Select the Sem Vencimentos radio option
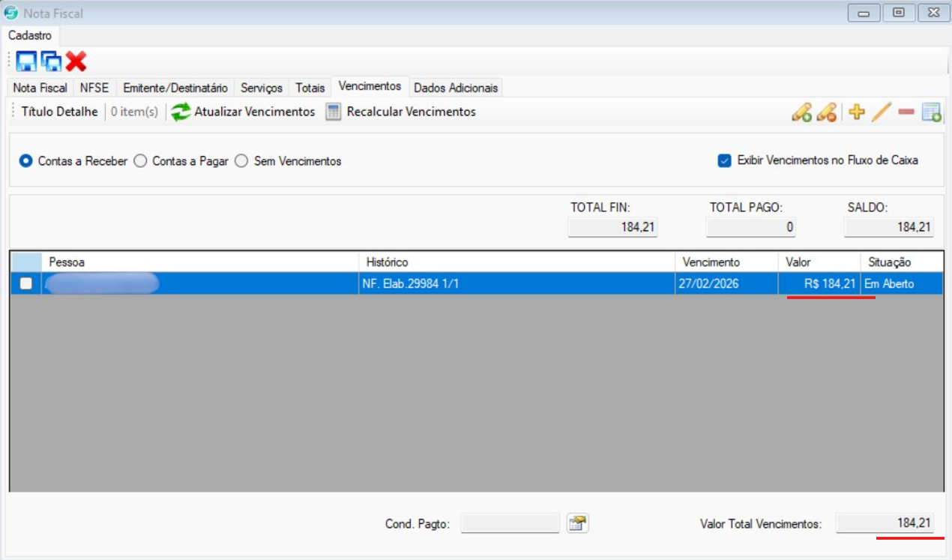 241,161
